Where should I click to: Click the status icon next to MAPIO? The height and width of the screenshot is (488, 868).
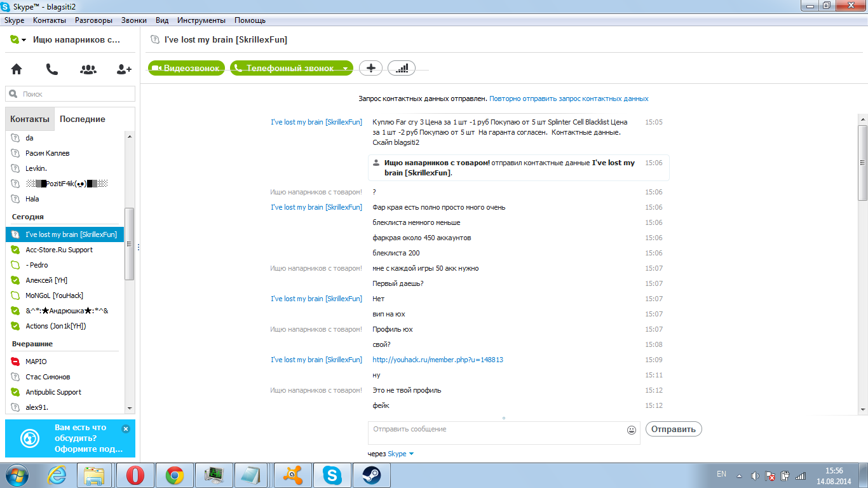click(15, 362)
